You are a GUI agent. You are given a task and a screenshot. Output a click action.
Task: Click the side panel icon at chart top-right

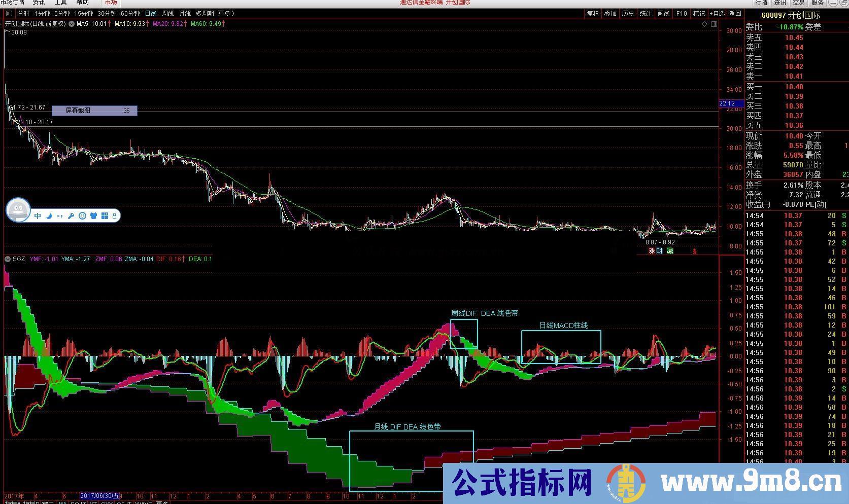714,24
